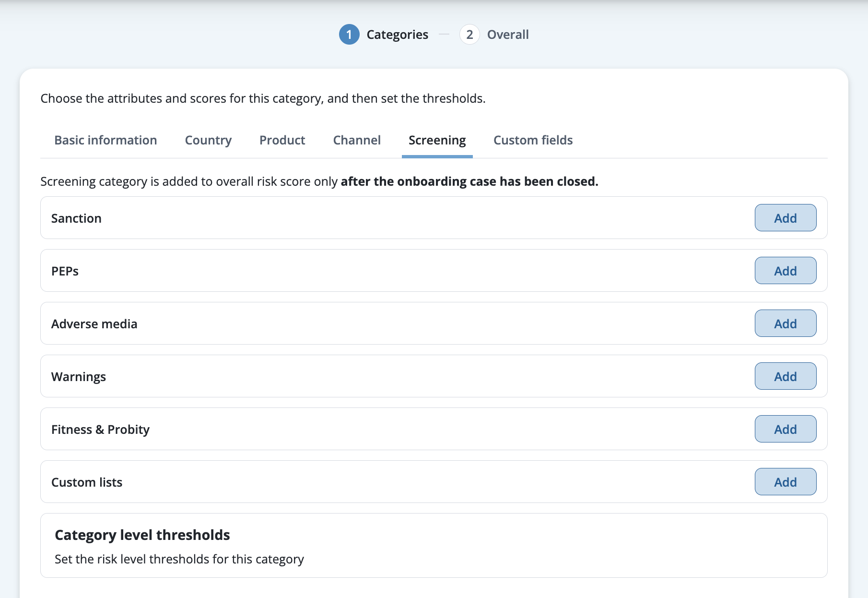The height and width of the screenshot is (598, 868).
Task: Click the step 2 Overall circle
Action: tap(469, 35)
